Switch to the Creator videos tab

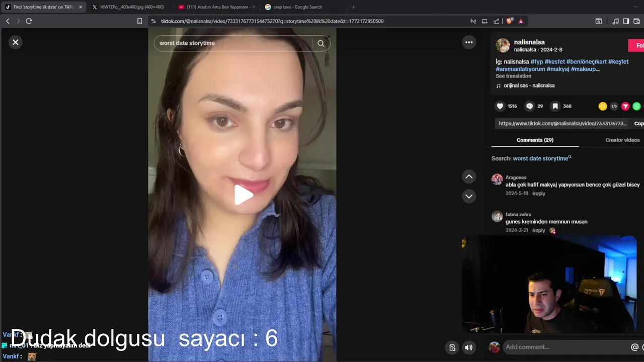[x=622, y=140]
